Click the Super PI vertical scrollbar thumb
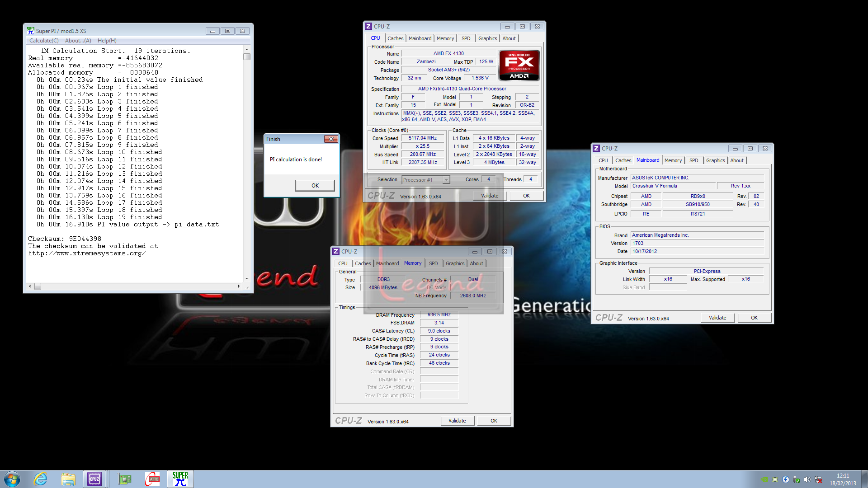Viewport: 868px width, 488px height. 247,57
